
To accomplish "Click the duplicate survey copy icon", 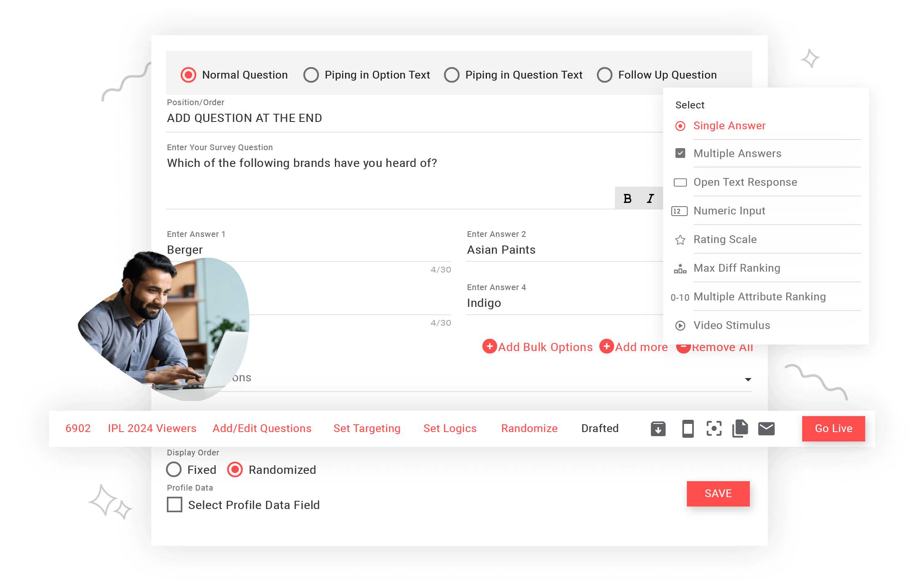I will click(x=740, y=429).
